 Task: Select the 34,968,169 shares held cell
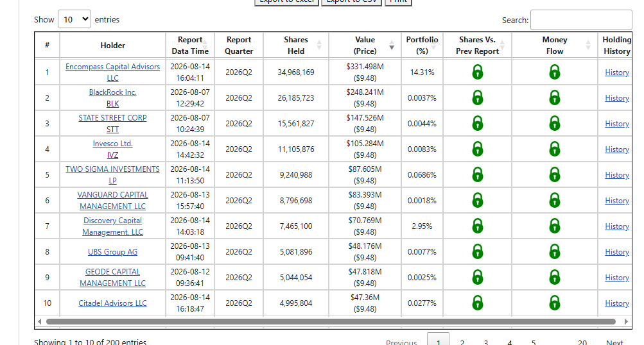pos(296,72)
